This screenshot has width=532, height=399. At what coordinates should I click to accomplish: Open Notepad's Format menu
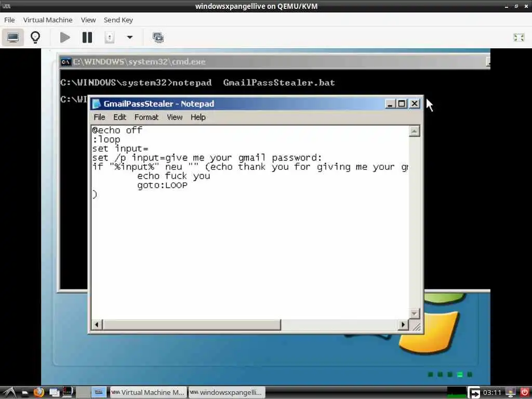click(146, 117)
